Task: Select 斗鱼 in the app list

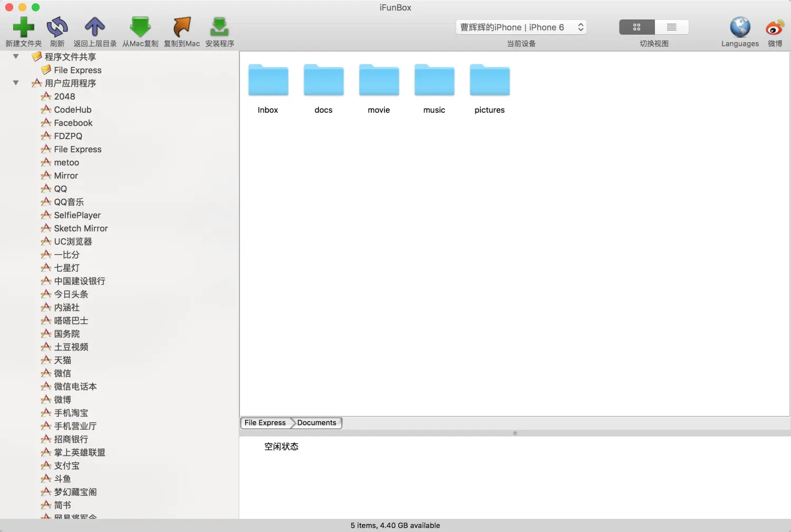Action: click(56, 479)
